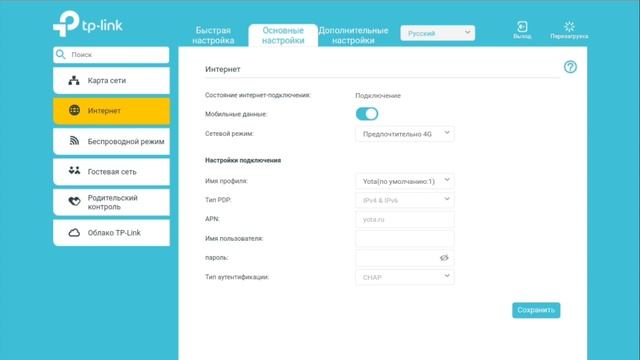Screen dimensions: 640x360
Task: Open the Сетевой режим dropdown
Action: (x=404, y=134)
